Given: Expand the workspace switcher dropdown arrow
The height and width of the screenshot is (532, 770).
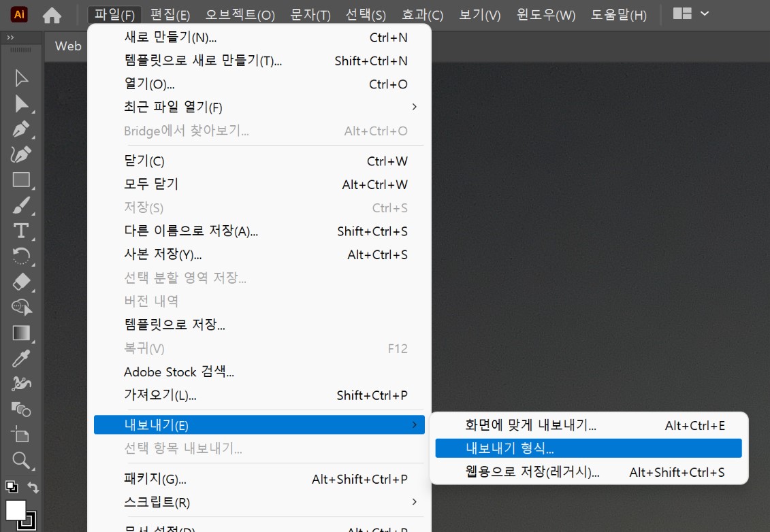Looking at the screenshot, I should pos(705,14).
